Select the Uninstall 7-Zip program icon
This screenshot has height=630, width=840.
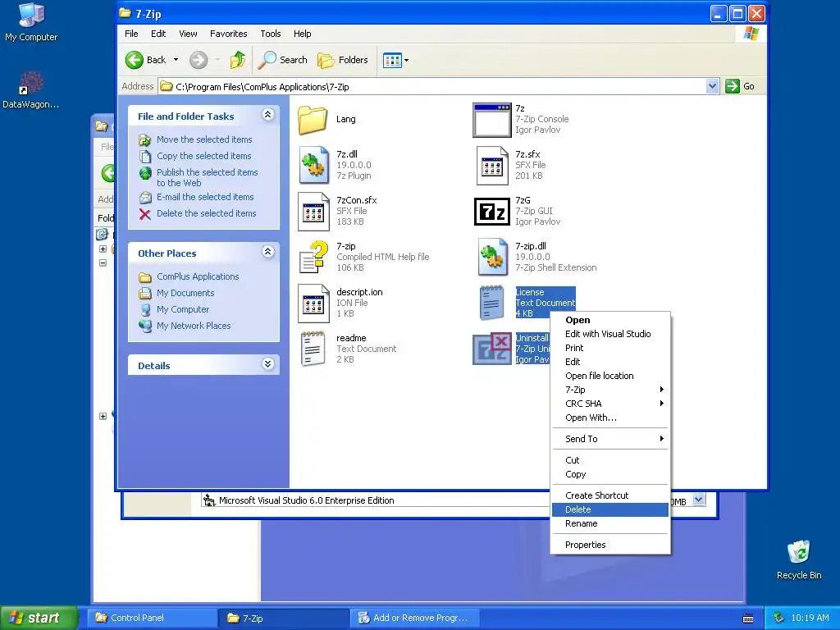coord(492,349)
